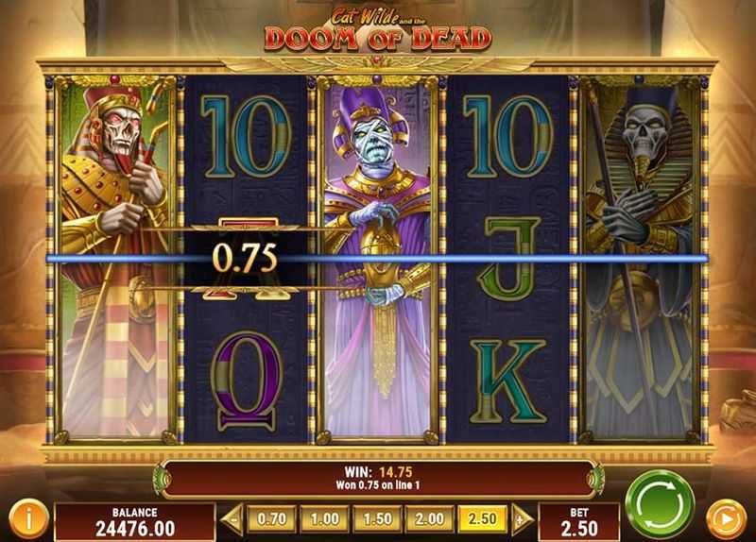Click the 10 symbol on second reel

click(246, 137)
